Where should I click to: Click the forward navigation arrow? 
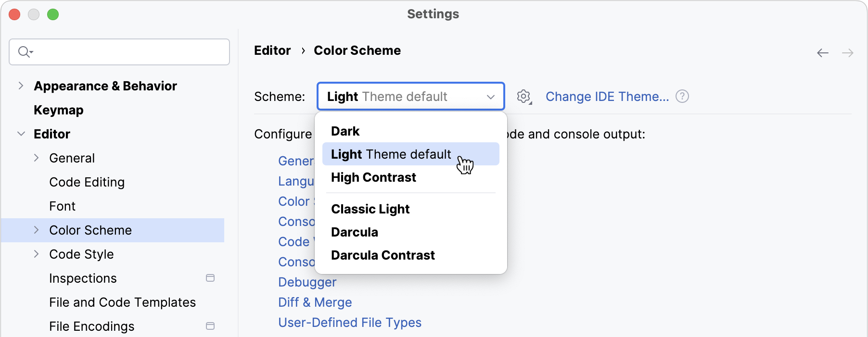tap(848, 53)
